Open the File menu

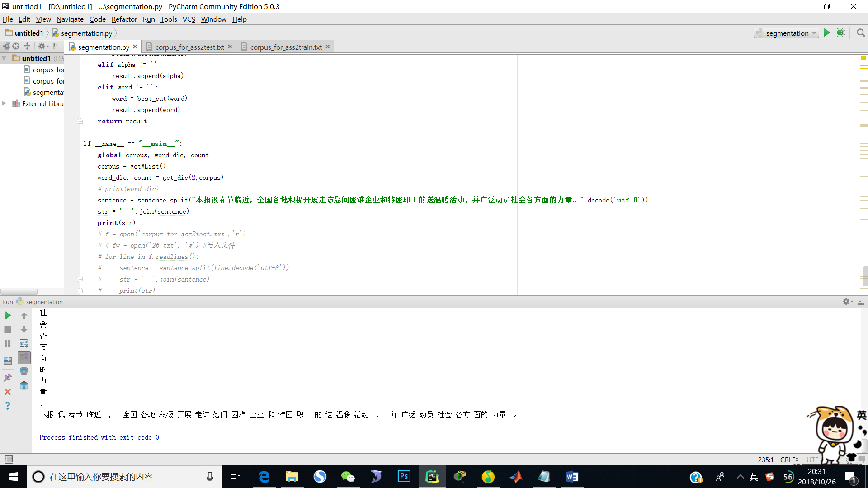(x=8, y=19)
